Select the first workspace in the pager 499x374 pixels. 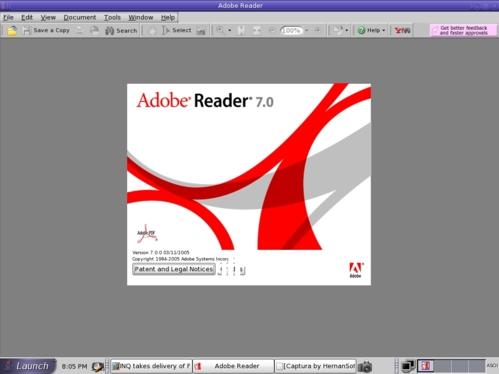point(425,366)
